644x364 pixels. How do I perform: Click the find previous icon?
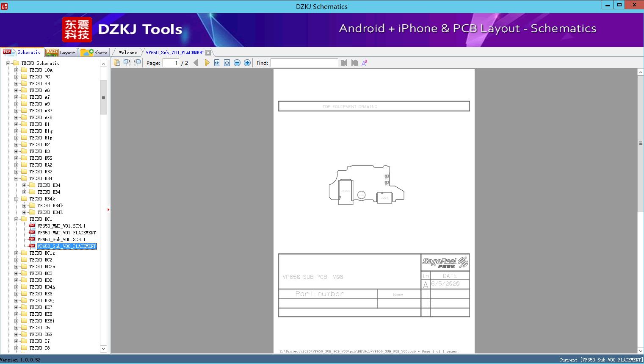pyautogui.click(x=344, y=63)
